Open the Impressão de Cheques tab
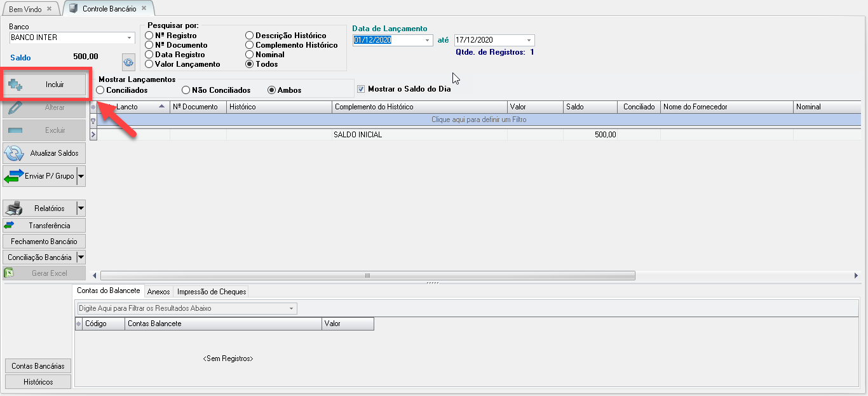This screenshot has height=396, width=868. pyautogui.click(x=211, y=292)
